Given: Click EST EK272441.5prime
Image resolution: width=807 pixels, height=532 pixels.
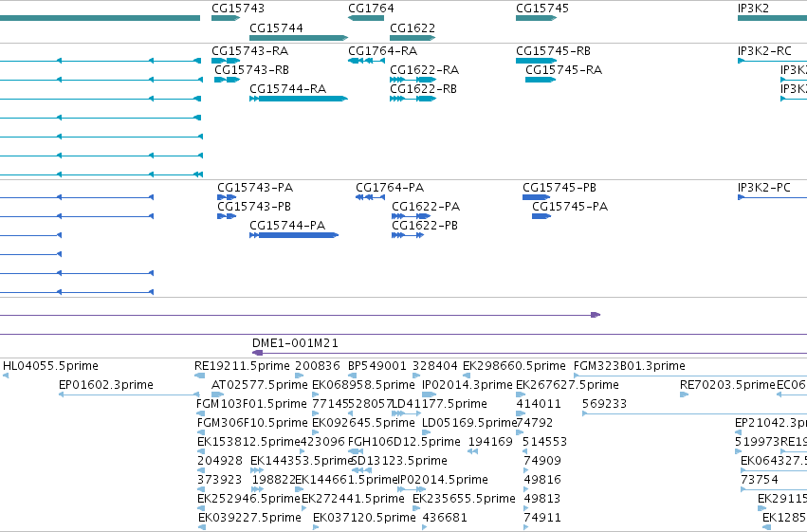Looking at the screenshot, I should point(353,499).
